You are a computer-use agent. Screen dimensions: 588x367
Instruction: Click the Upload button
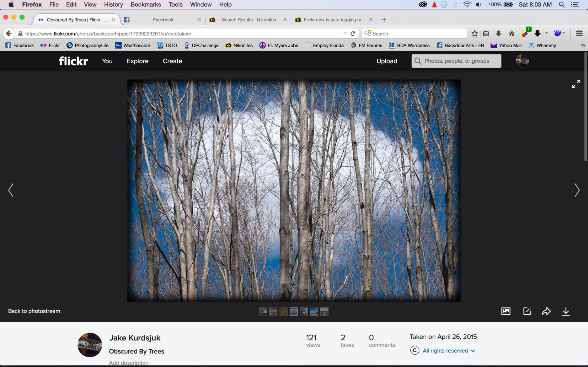[387, 61]
